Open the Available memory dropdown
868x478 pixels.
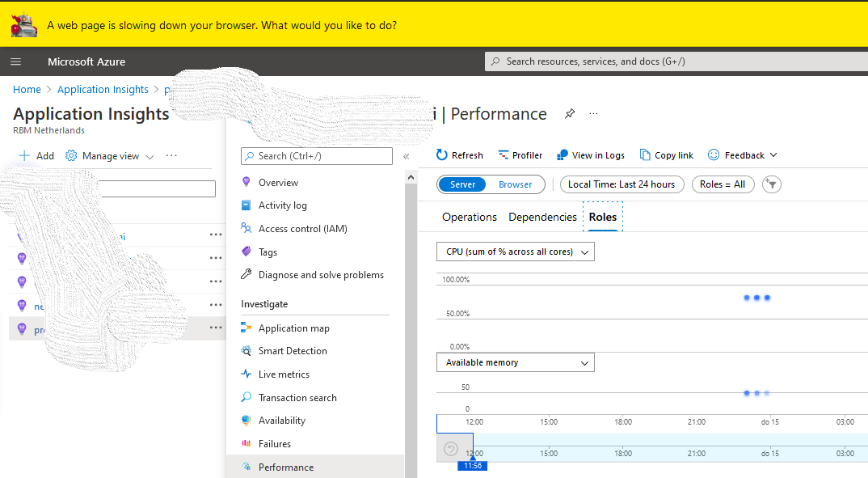coord(516,362)
